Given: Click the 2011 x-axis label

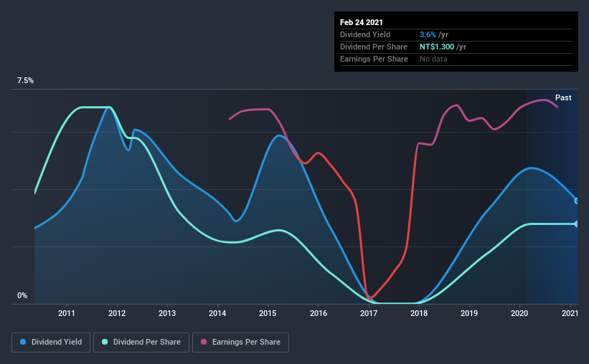Looking at the screenshot, I should (67, 313).
